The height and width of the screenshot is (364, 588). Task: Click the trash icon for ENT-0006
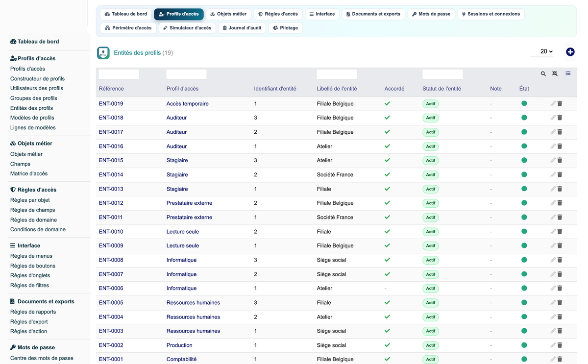click(x=560, y=288)
